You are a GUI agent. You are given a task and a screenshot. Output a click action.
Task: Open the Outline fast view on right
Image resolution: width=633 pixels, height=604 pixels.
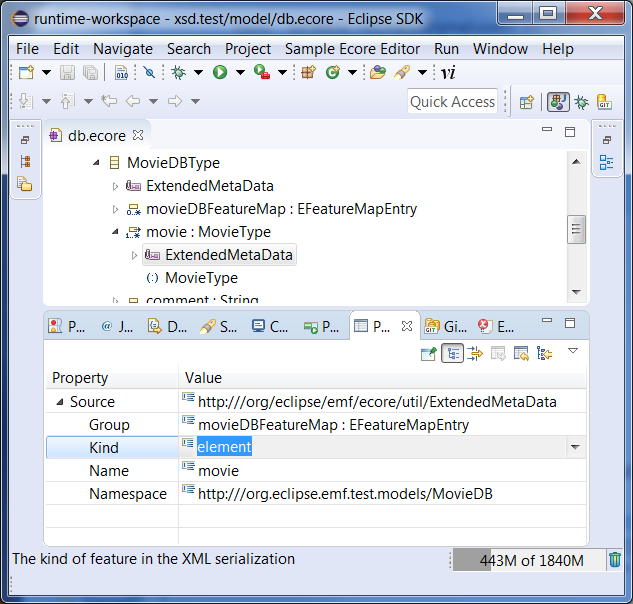[606, 163]
